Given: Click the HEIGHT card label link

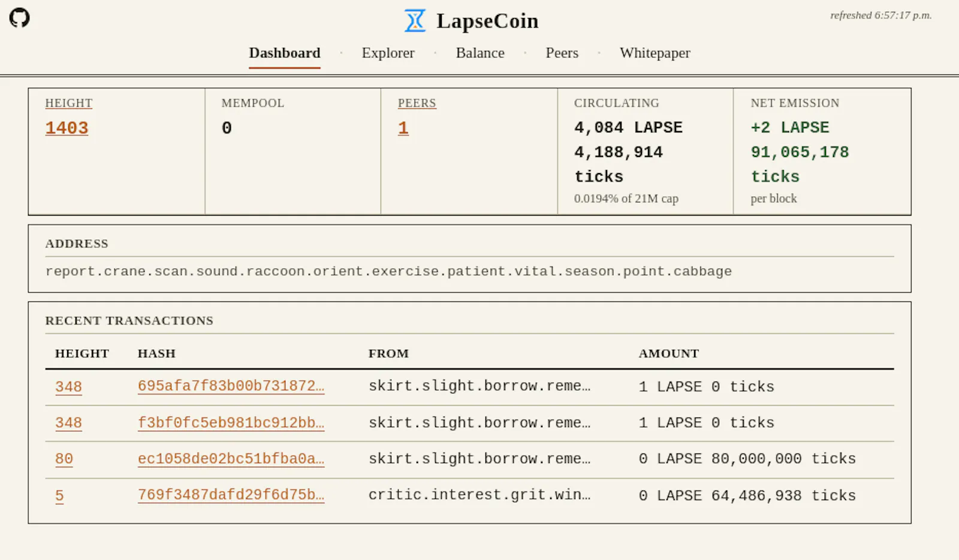Looking at the screenshot, I should (x=69, y=103).
